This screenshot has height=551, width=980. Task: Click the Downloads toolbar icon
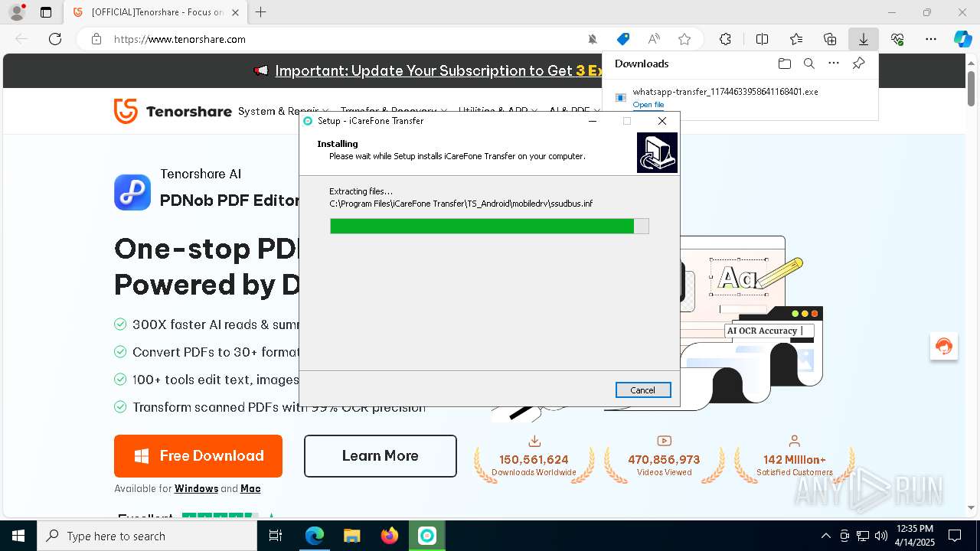tap(864, 39)
